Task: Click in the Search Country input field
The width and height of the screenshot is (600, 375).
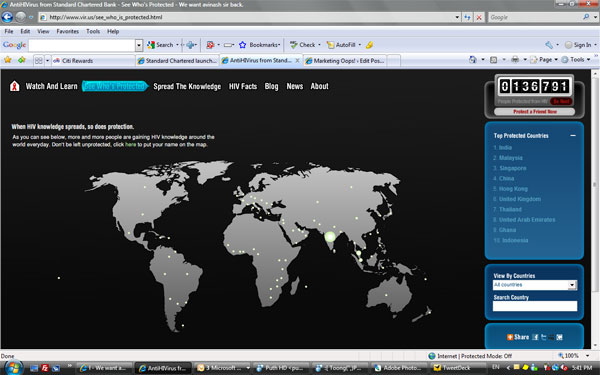Action: pos(535,306)
